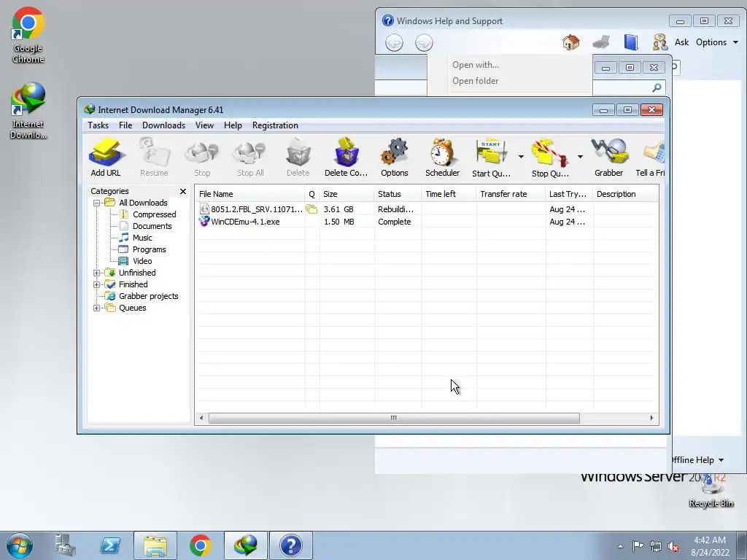This screenshot has height=560, width=747.
Task: Click the scroll left arrow of download list
Action: [201, 418]
